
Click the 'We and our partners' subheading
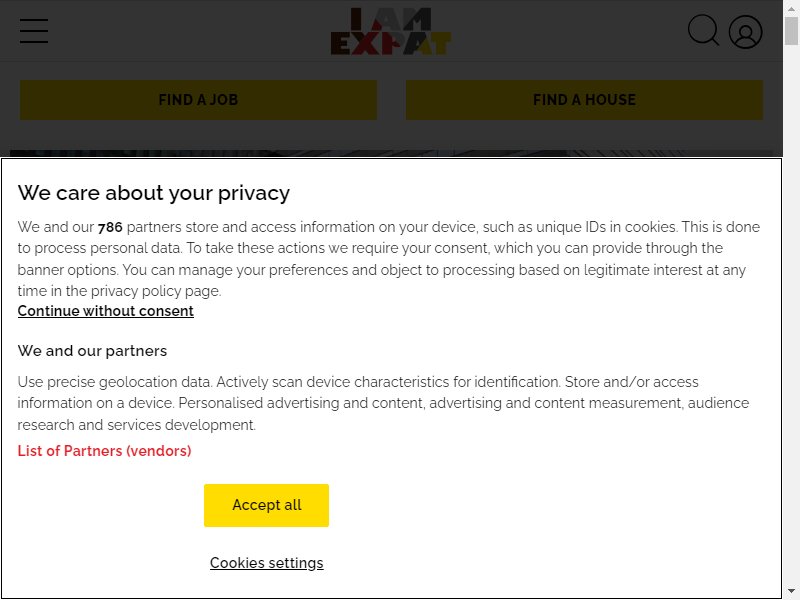tap(92, 351)
